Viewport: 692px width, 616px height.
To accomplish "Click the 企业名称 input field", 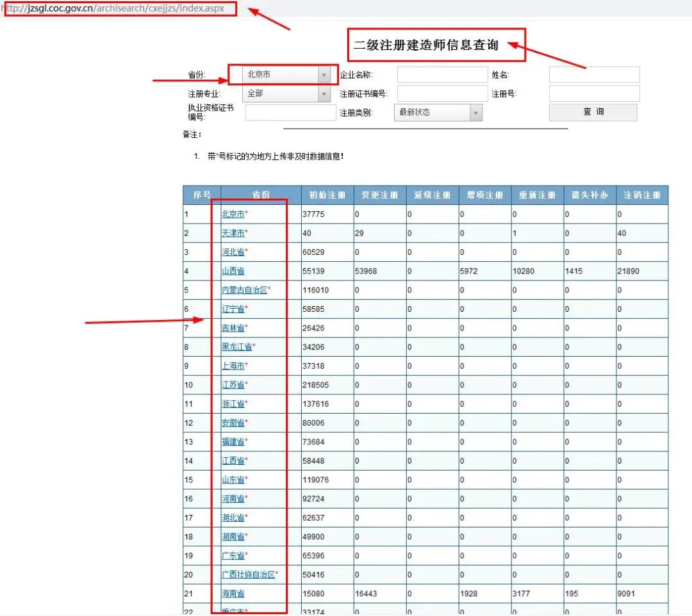I will tap(442, 74).
